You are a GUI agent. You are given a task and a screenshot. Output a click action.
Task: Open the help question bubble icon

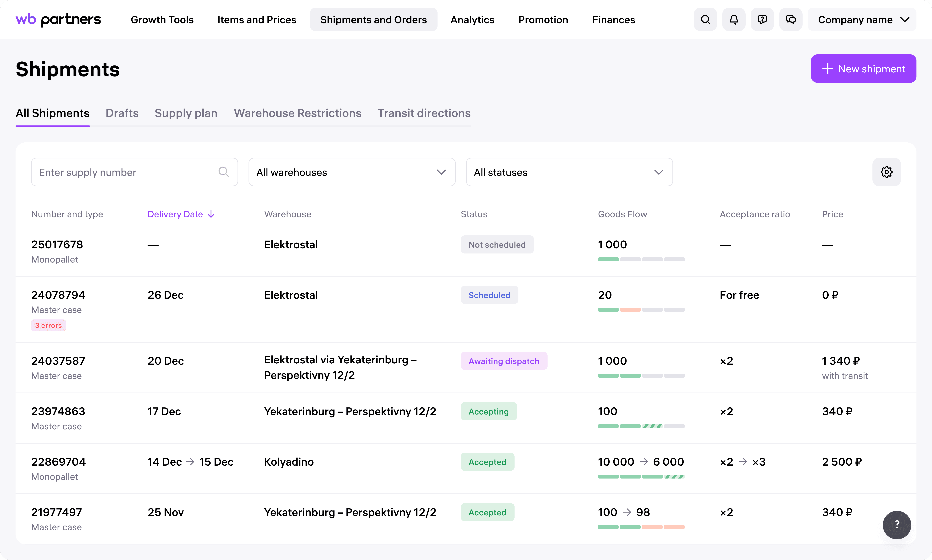point(762,20)
